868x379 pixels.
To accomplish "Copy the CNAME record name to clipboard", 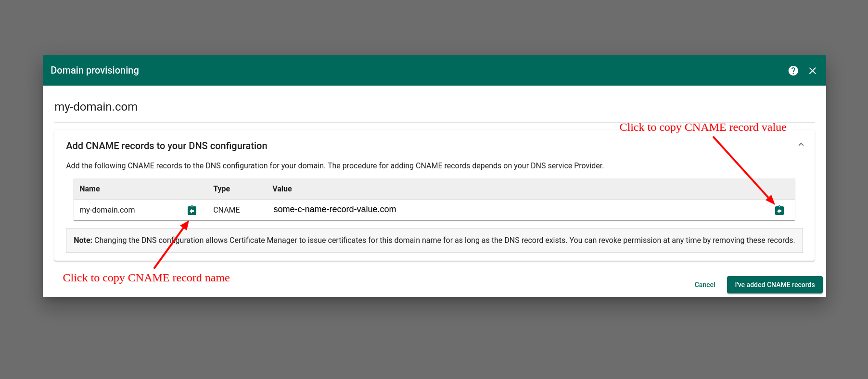I will click(x=192, y=210).
